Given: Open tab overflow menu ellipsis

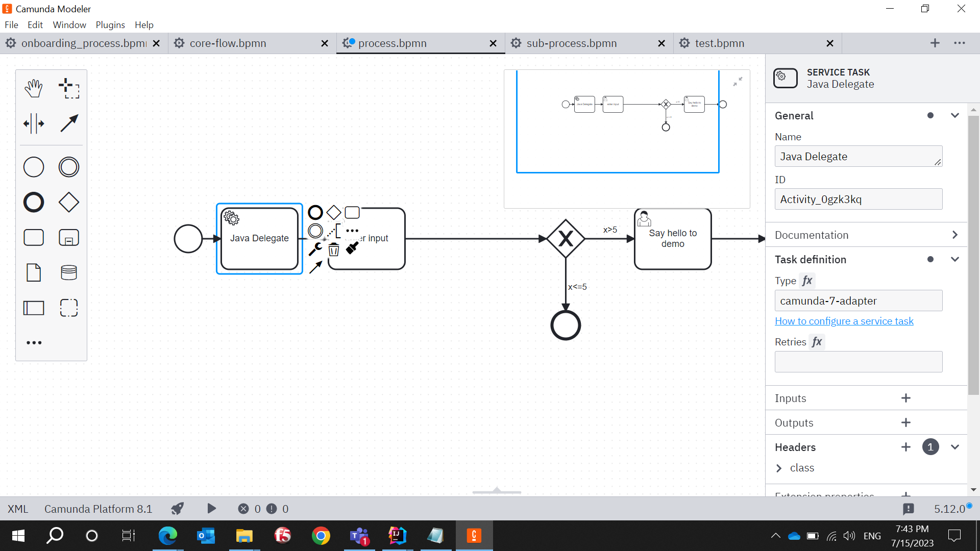Looking at the screenshot, I should point(960,43).
